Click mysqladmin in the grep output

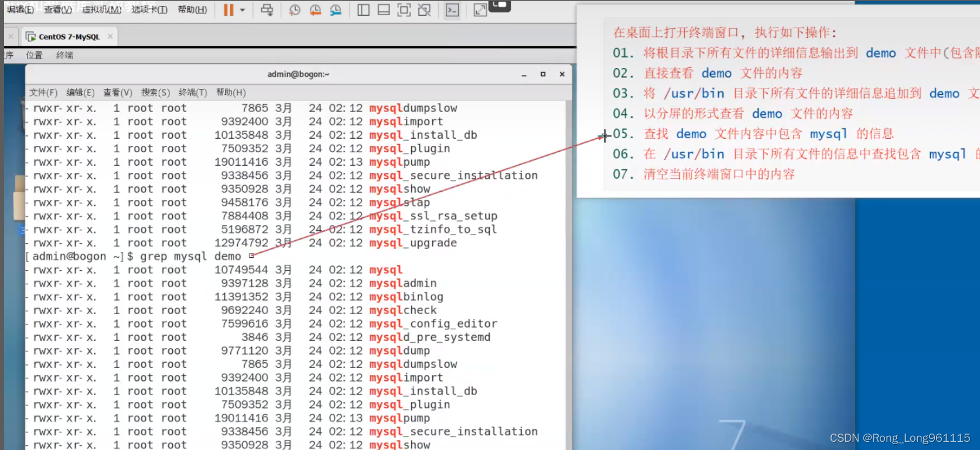point(403,284)
